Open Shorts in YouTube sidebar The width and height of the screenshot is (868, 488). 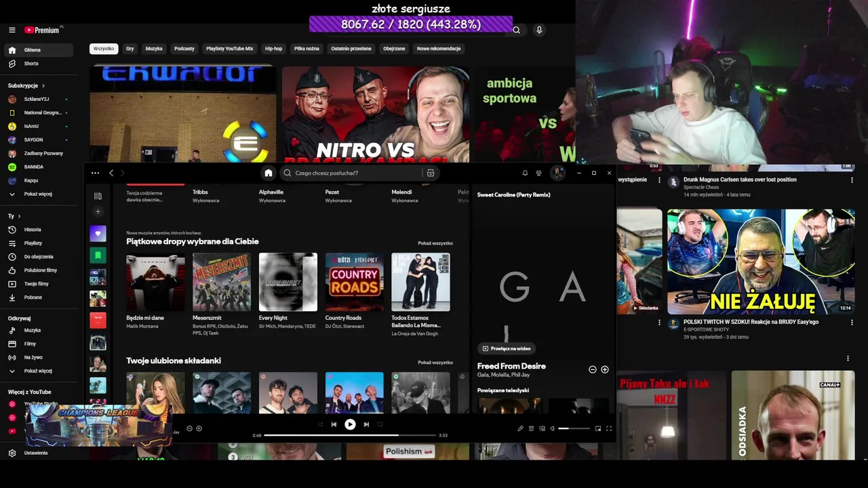click(37, 64)
